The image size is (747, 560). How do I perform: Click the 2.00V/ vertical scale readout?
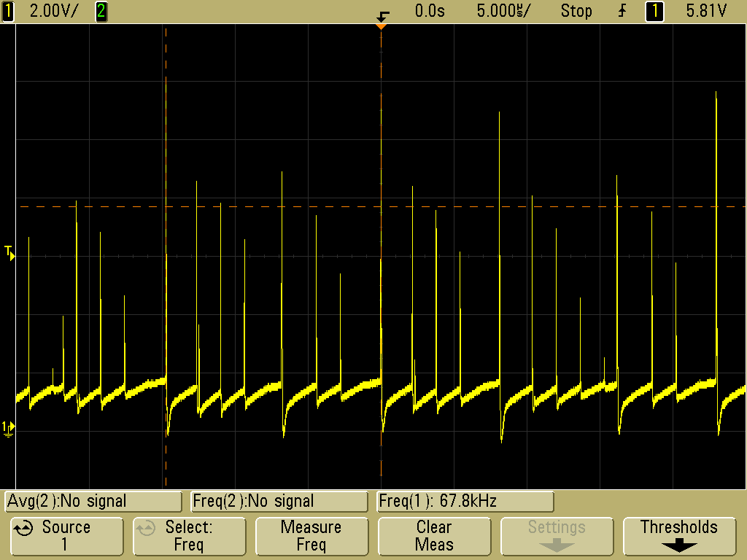(x=53, y=11)
